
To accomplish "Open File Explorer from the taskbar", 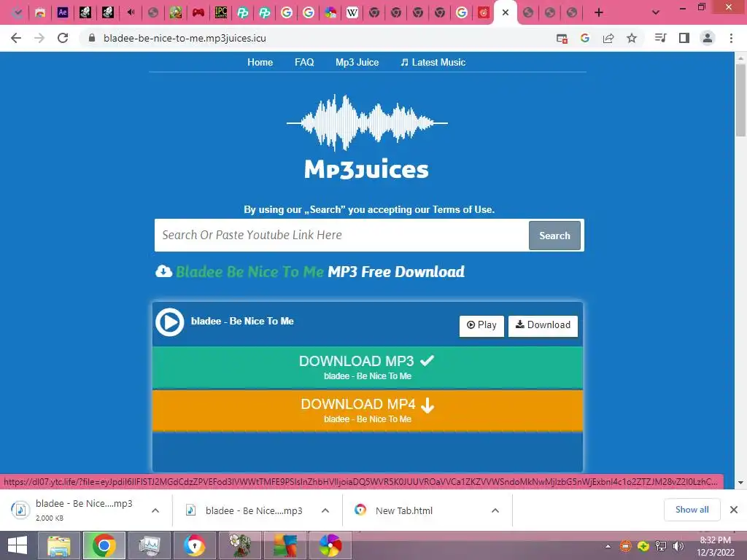I will point(59,545).
